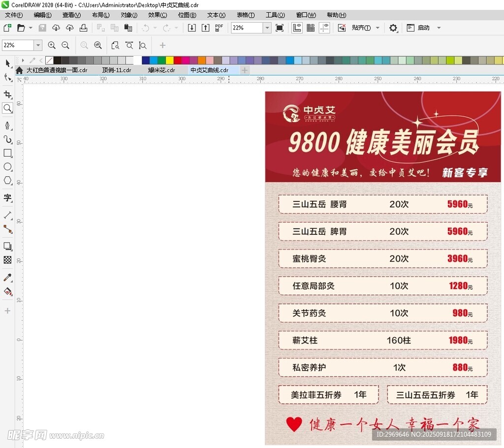Expand the 贴齐 snap-to dropdown
504x448 pixels.
click(x=378, y=28)
